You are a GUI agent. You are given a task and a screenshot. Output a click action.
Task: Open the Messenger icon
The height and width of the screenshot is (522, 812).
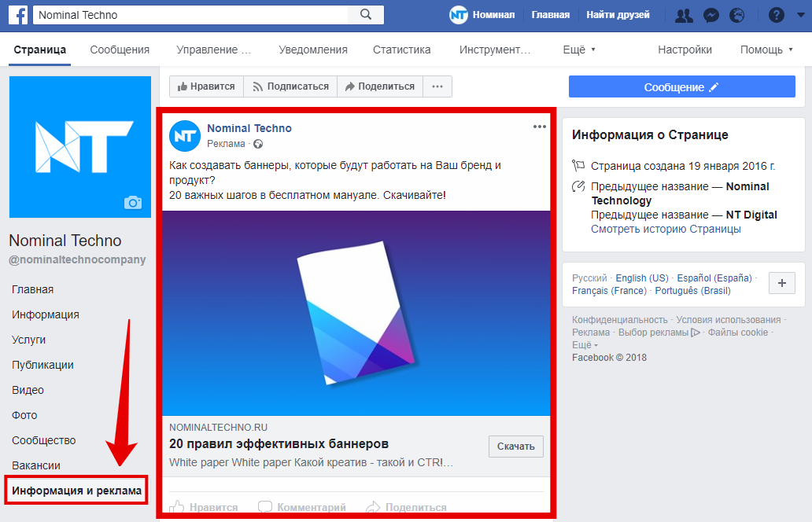point(710,15)
